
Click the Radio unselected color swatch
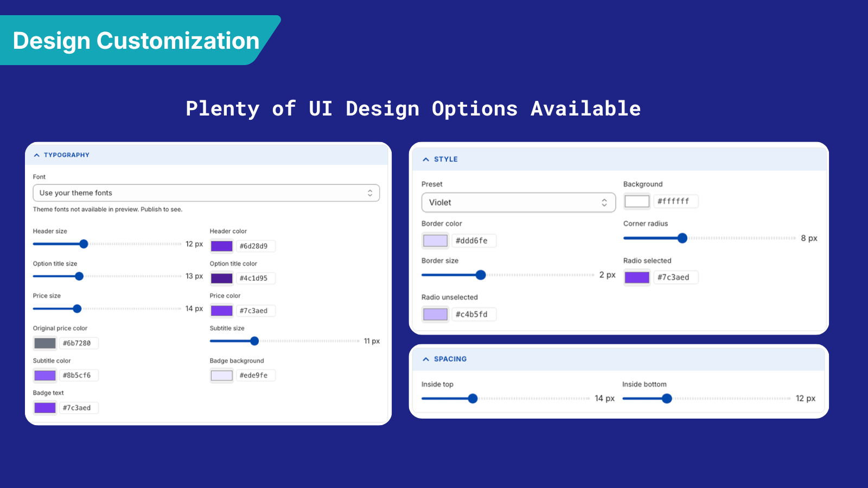[x=435, y=314]
